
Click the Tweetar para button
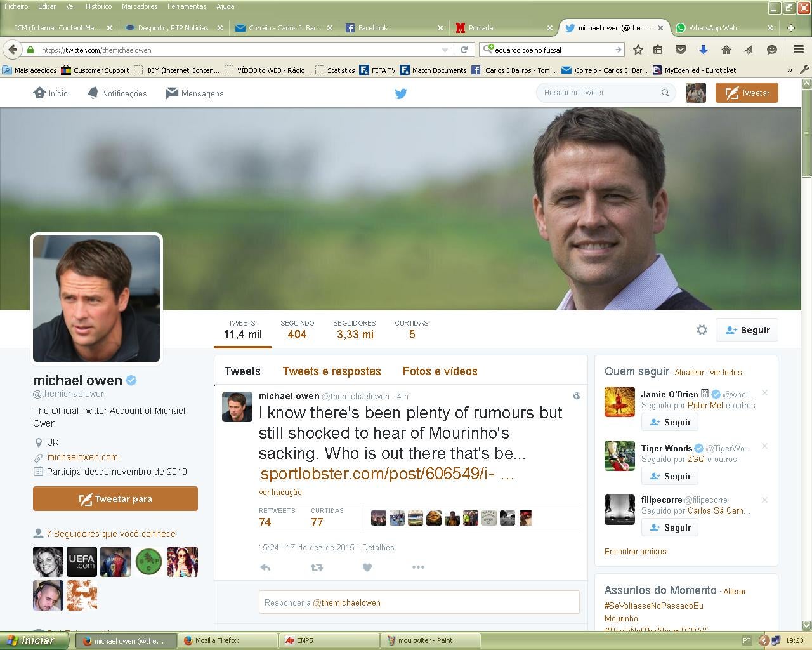click(x=115, y=499)
